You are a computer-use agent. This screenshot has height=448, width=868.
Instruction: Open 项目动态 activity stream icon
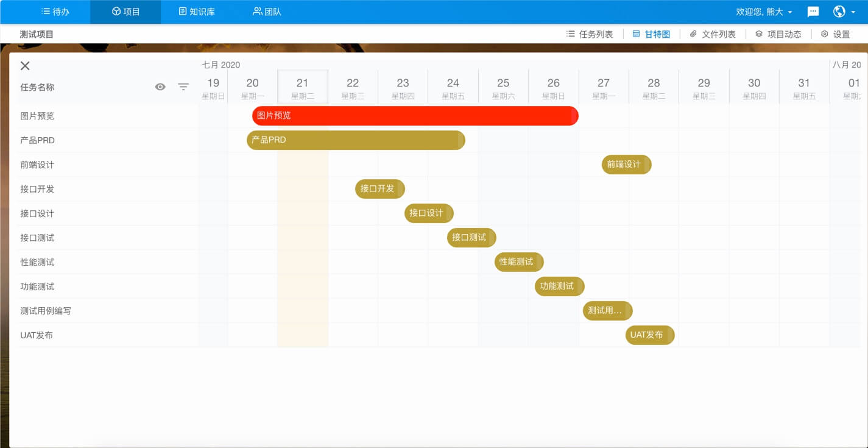pyautogui.click(x=758, y=34)
